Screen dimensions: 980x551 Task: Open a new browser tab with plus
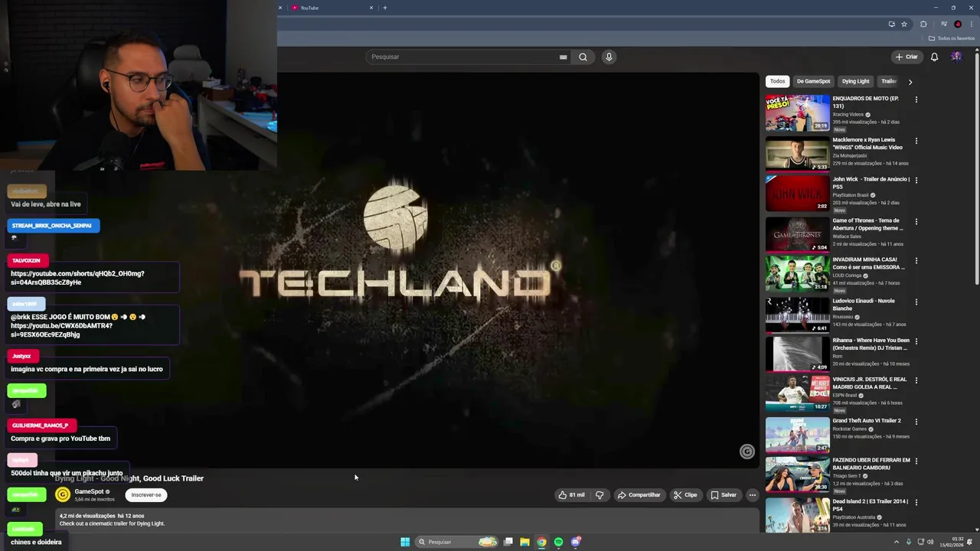click(x=384, y=8)
